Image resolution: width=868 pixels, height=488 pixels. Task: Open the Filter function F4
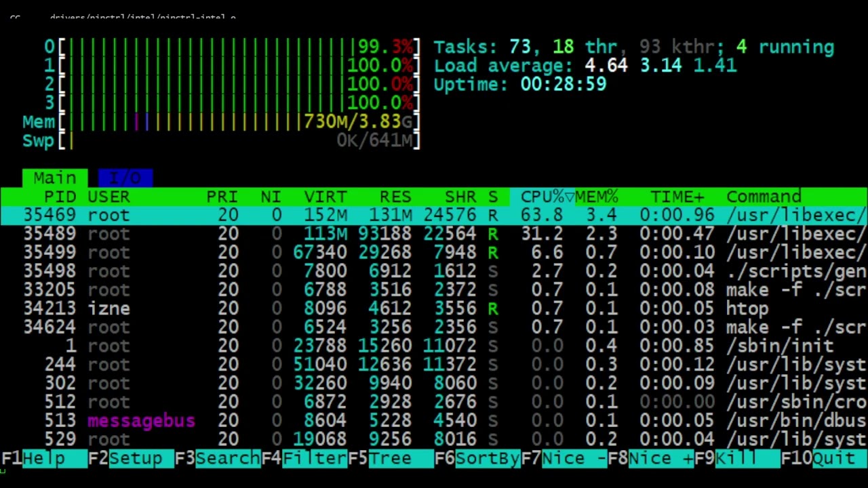pyautogui.click(x=304, y=458)
